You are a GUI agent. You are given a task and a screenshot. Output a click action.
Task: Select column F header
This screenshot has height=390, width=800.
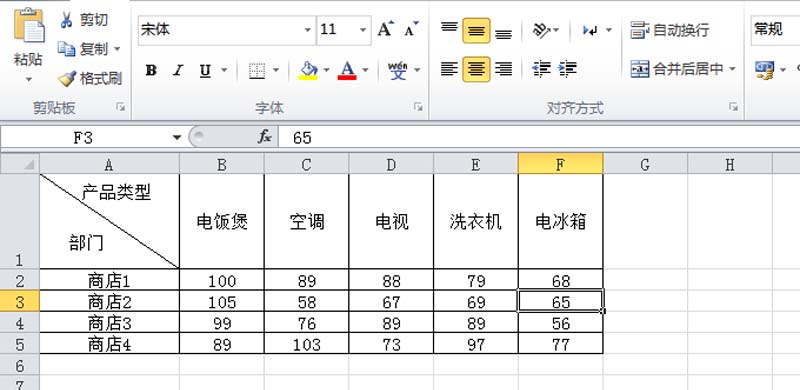point(560,164)
